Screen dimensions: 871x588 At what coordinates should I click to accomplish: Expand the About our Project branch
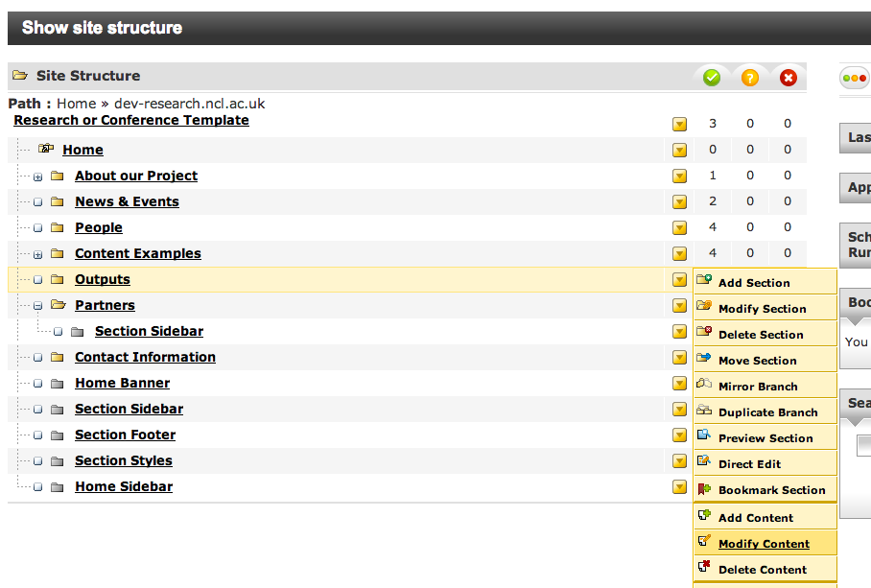37,176
